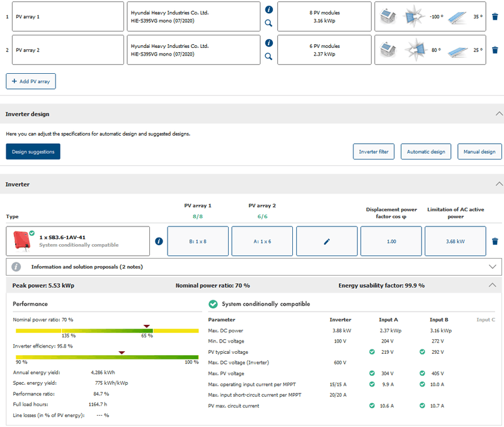
Task: Delete PV array 1 with trash icon
Action: click(x=495, y=16)
